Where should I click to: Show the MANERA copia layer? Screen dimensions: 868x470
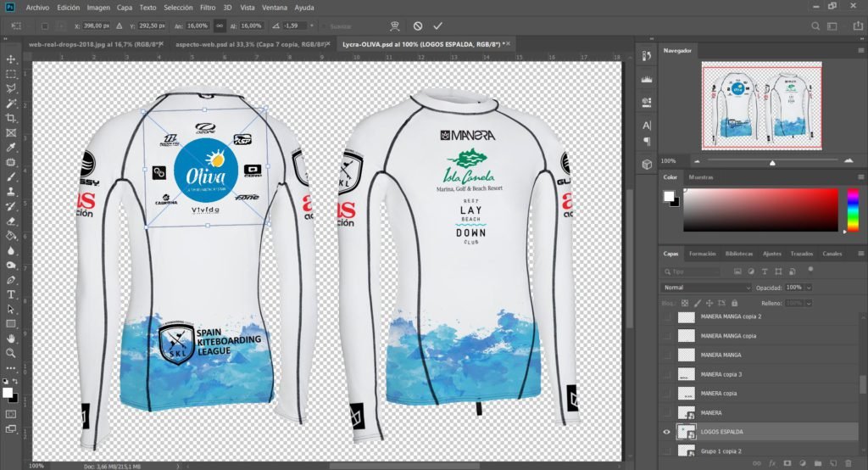click(x=666, y=394)
